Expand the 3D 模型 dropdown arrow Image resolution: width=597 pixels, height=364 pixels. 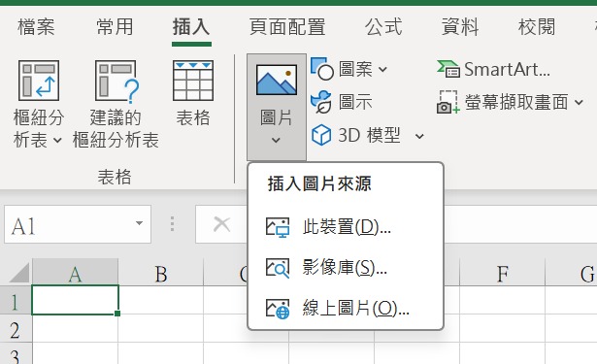(x=419, y=136)
